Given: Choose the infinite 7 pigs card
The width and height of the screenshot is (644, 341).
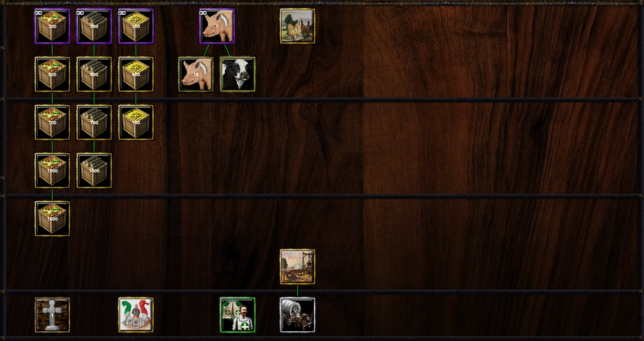Looking at the screenshot, I should point(217,26).
